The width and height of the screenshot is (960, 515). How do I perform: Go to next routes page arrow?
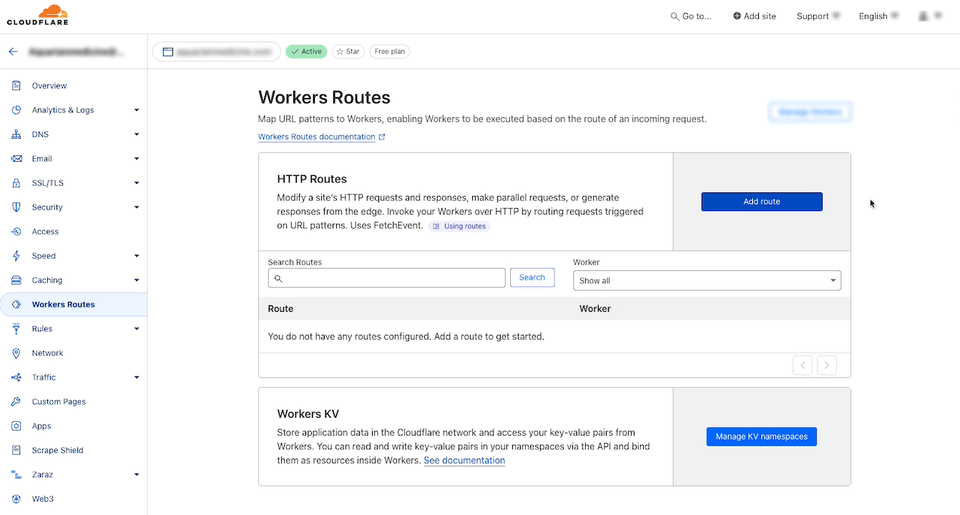(x=827, y=366)
